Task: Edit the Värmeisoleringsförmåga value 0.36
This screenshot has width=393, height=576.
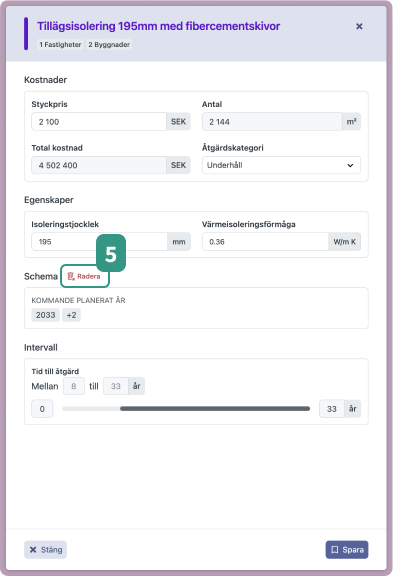Action: 265,242
